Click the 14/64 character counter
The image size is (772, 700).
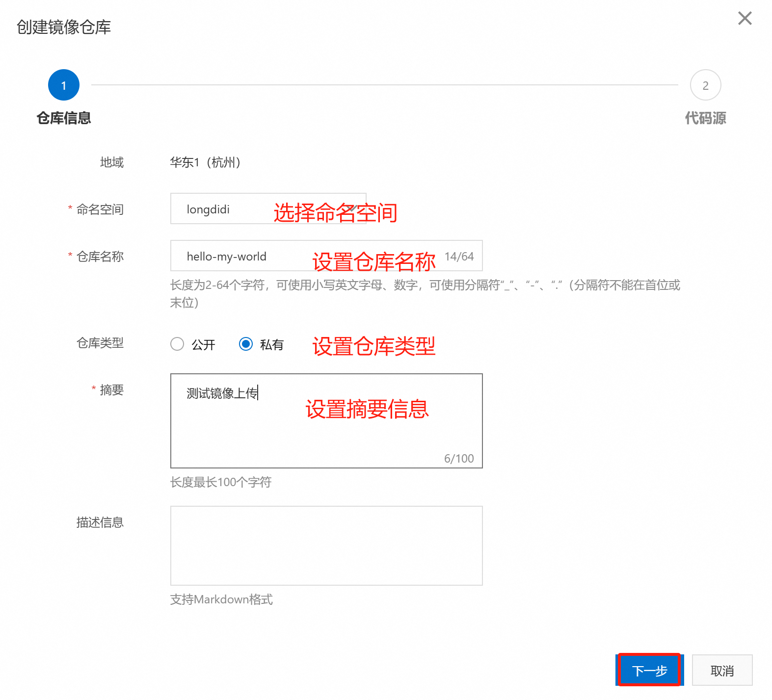pos(459,257)
